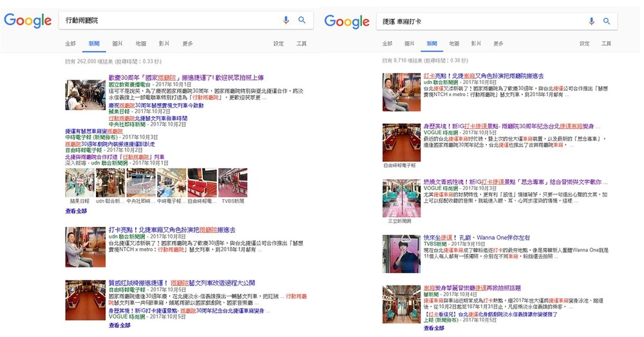Click the 中央社即時 image thumbnail
This screenshot has height=337, width=644.
point(141,183)
